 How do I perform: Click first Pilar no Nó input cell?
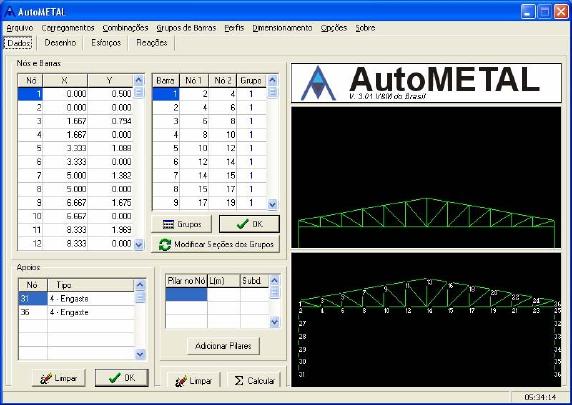(186, 294)
